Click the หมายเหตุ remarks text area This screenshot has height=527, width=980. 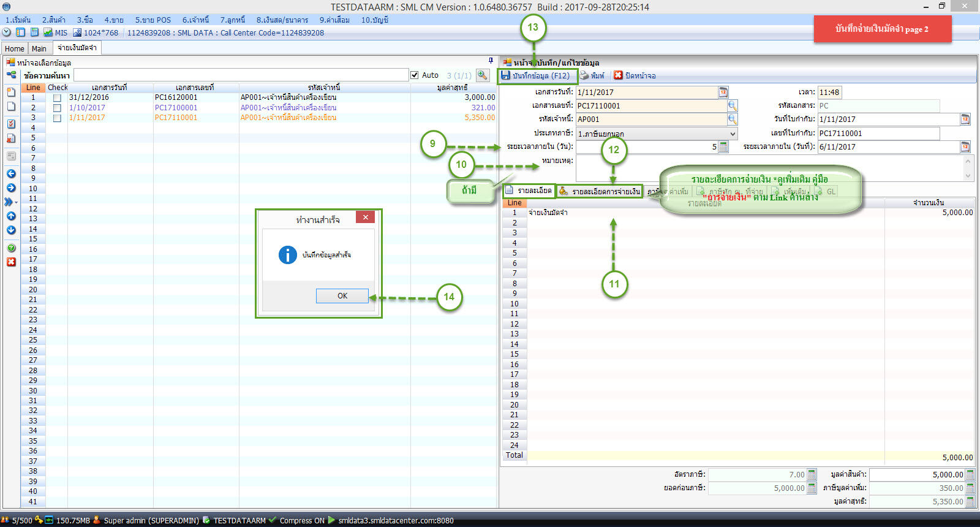(770, 167)
